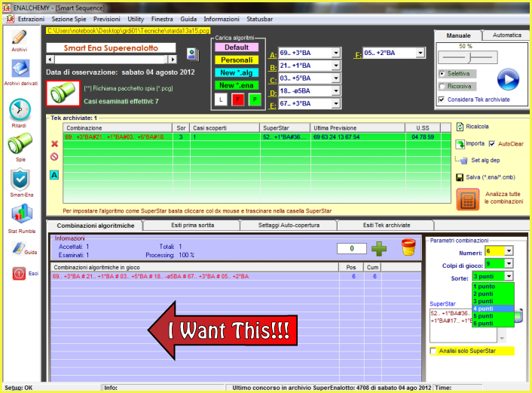Screen dimensions: 532x393
Task: Switch to Esiti Tek archiviate tab
Action: click(387, 226)
